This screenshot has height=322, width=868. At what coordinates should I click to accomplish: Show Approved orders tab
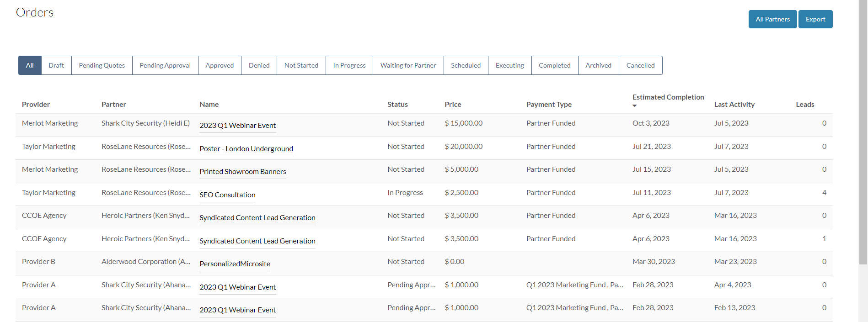coord(220,65)
